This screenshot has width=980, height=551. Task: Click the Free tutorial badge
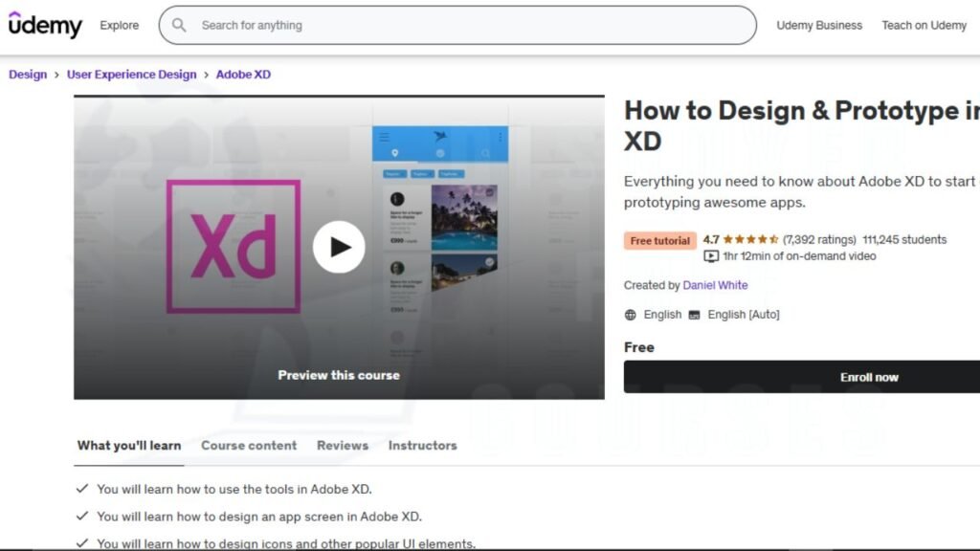pos(660,240)
